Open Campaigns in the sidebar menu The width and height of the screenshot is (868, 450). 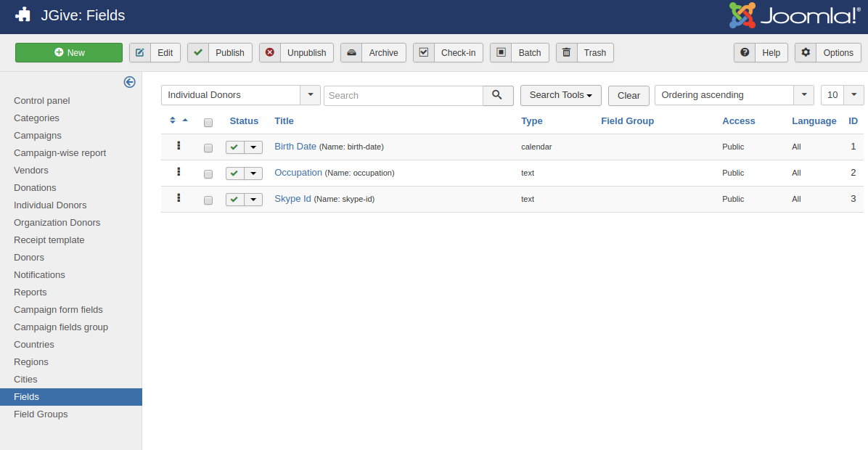(38, 136)
